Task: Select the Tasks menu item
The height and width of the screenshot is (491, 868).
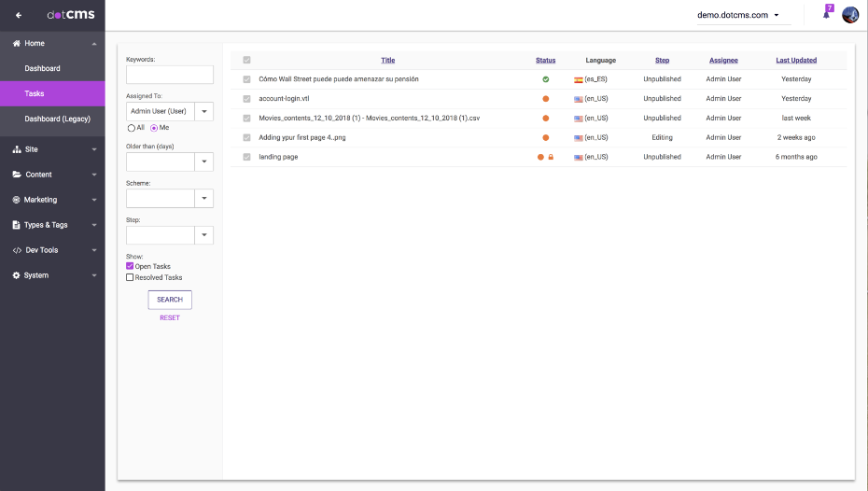Action: (52, 93)
